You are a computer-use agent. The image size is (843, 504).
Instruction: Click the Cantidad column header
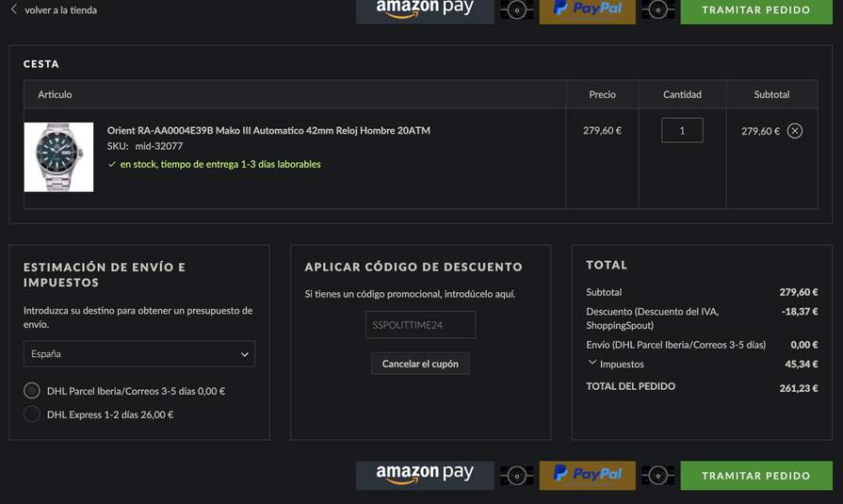(x=682, y=94)
